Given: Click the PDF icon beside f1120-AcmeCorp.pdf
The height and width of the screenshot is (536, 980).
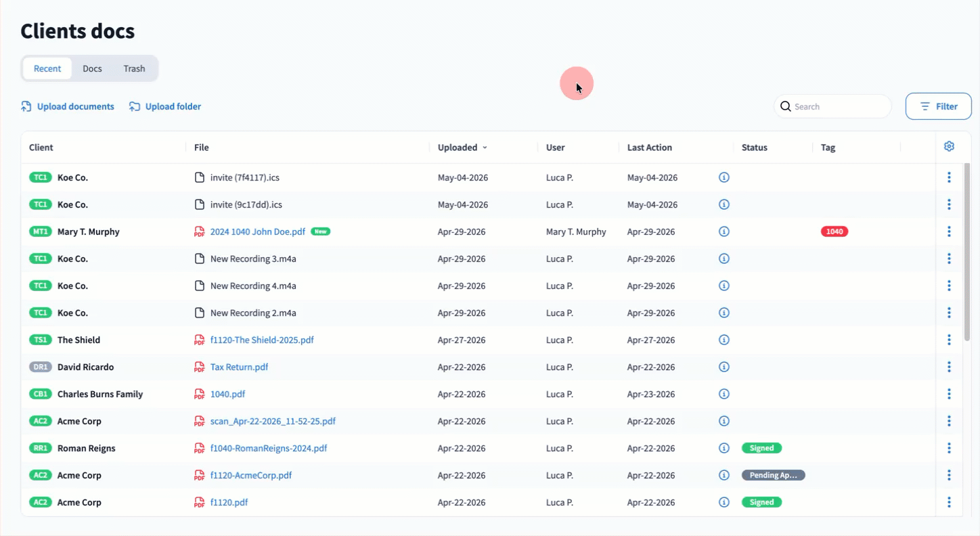Looking at the screenshot, I should pyautogui.click(x=199, y=475).
